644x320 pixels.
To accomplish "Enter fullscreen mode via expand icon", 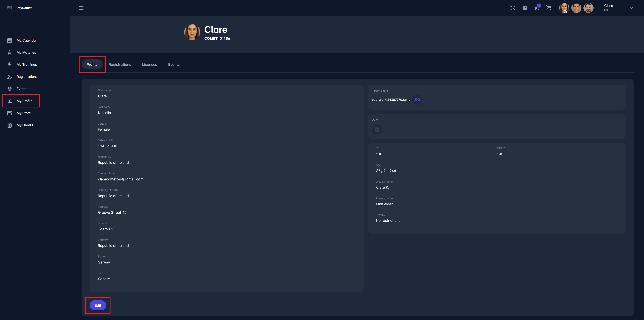I will point(513,8).
